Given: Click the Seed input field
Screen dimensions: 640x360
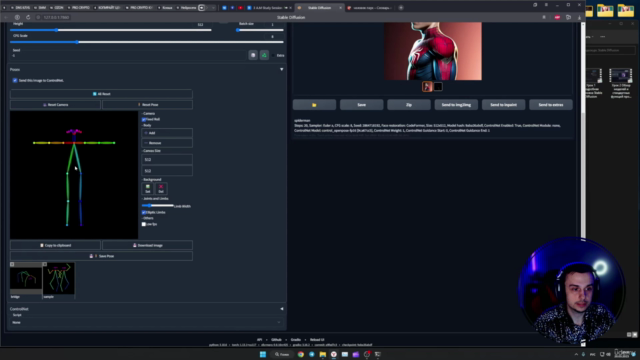Looking at the screenshot, I should pyautogui.click(x=129, y=56).
